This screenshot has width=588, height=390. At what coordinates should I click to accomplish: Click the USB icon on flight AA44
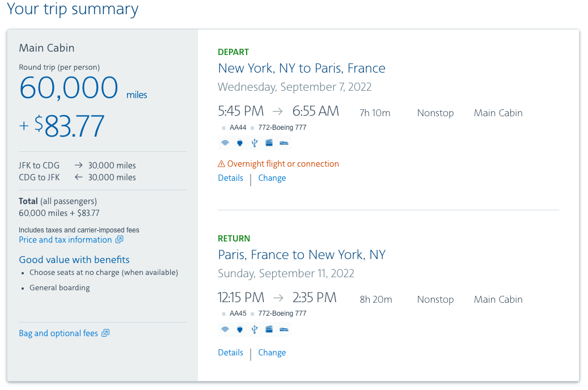coord(255,143)
